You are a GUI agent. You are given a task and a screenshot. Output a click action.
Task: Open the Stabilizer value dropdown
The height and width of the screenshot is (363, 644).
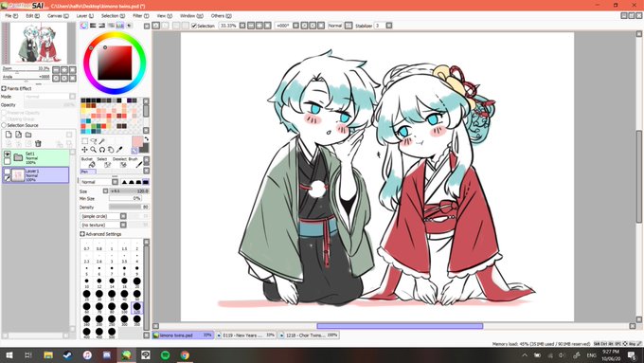pos(389,26)
